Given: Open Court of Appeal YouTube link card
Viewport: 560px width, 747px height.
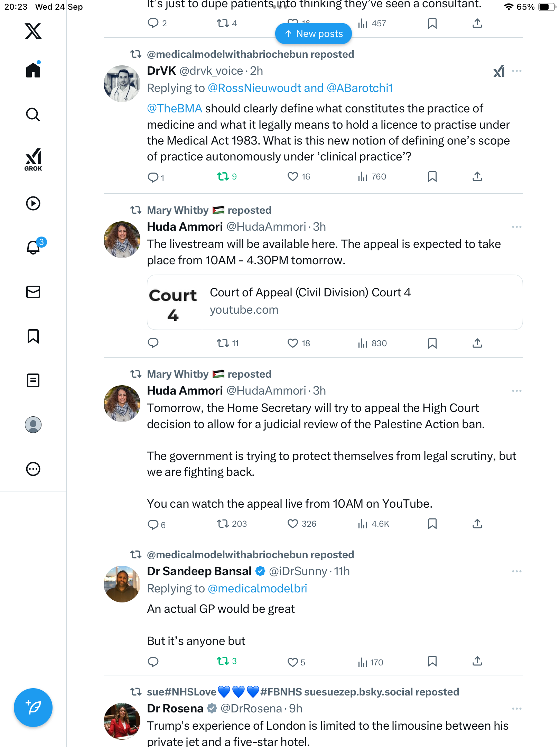Looking at the screenshot, I should 335,302.
